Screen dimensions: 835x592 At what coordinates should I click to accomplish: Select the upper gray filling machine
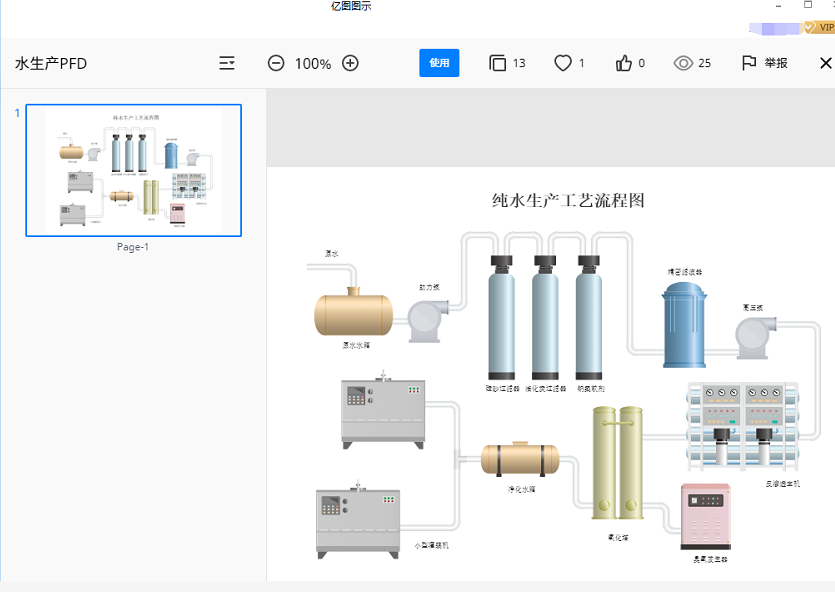click(x=383, y=411)
